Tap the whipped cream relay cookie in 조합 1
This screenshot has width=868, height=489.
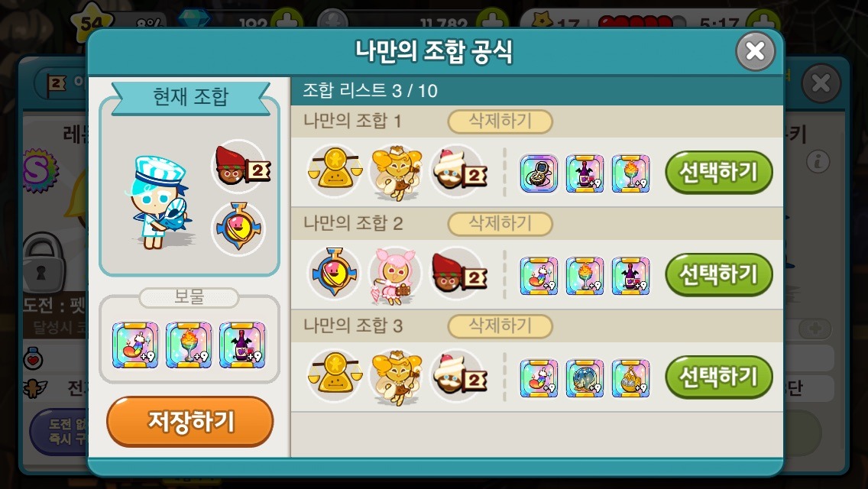(x=459, y=172)
